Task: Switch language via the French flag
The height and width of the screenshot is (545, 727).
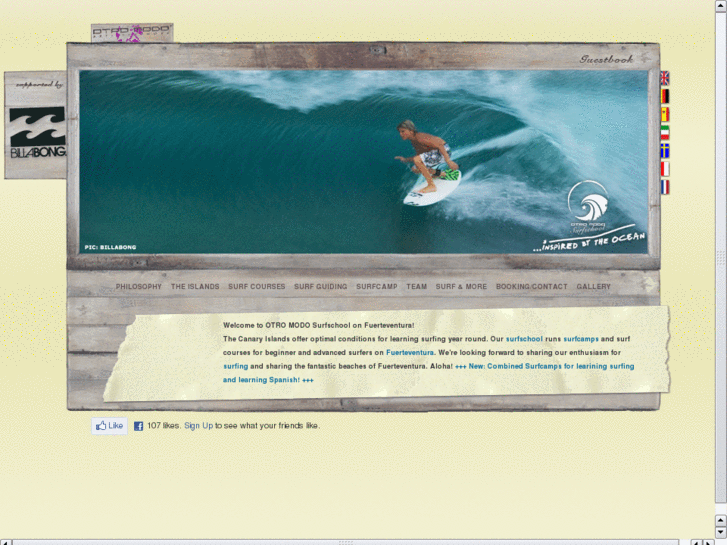Action: tap(664, 187)
